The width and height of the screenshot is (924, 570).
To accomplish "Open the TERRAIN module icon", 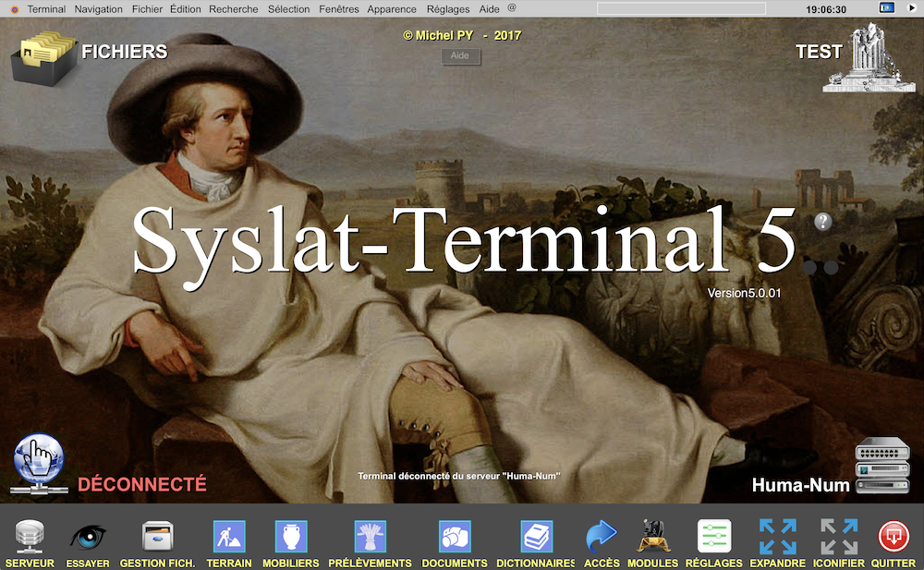I will 229,536.
